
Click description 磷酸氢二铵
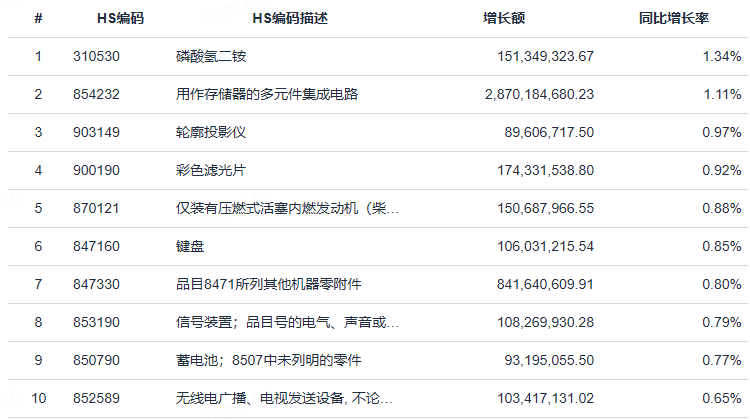[211, 56]
